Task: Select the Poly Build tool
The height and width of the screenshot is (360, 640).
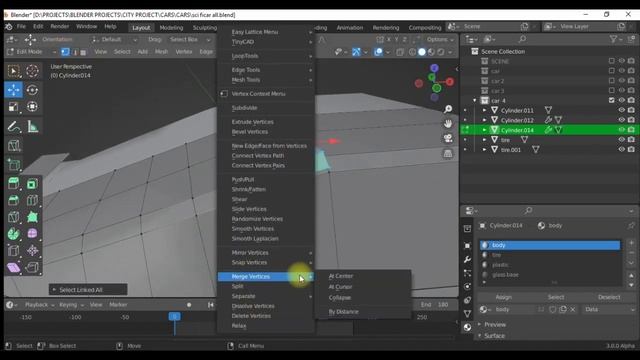Action: click(32, 217)
